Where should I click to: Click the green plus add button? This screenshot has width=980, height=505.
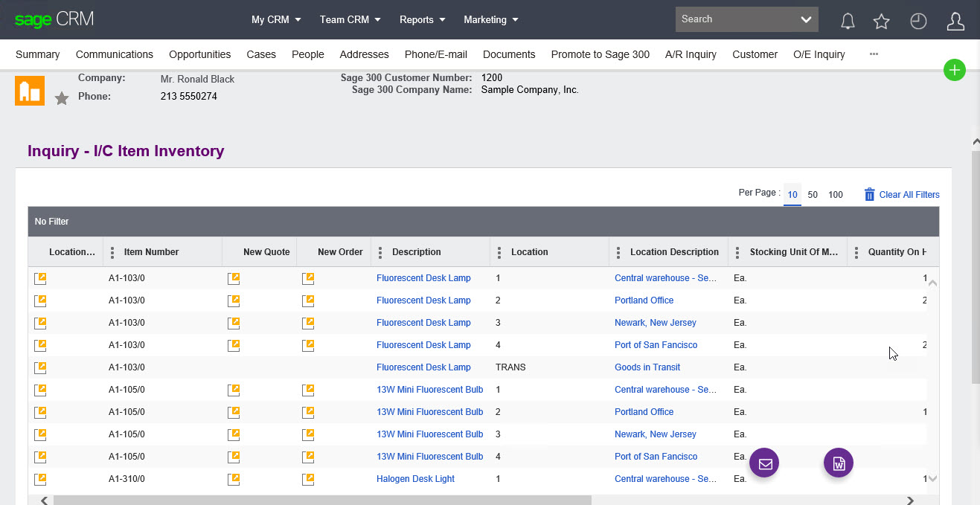coord(954,71)
